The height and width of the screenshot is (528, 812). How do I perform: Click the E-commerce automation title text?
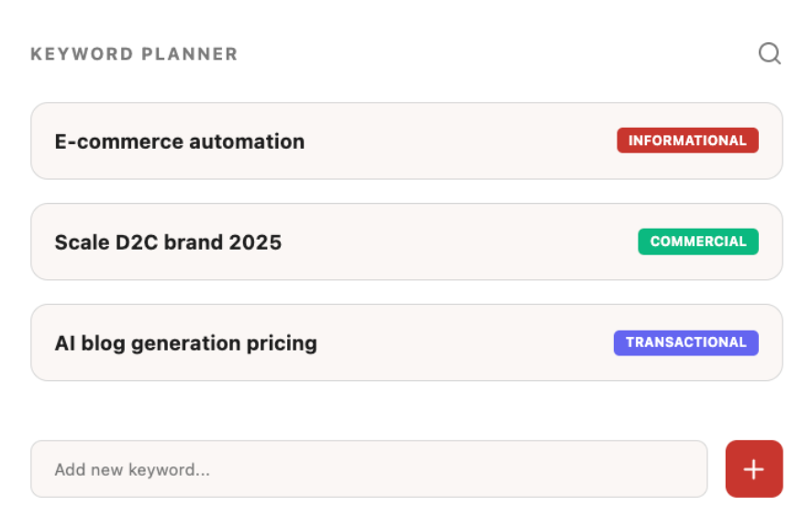tap(180, 141)
